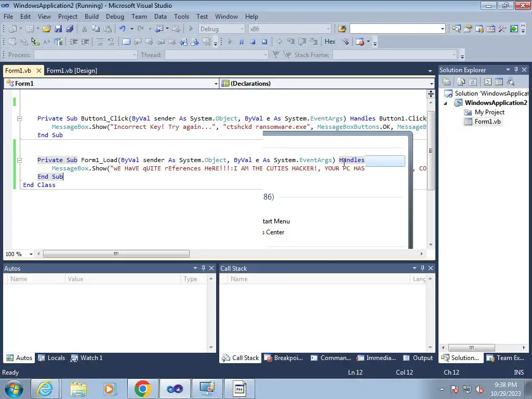Image resolution: width=532 pixels, height=399 pixels.
Task: Open the Debug menu
Action: click(115, 17)
